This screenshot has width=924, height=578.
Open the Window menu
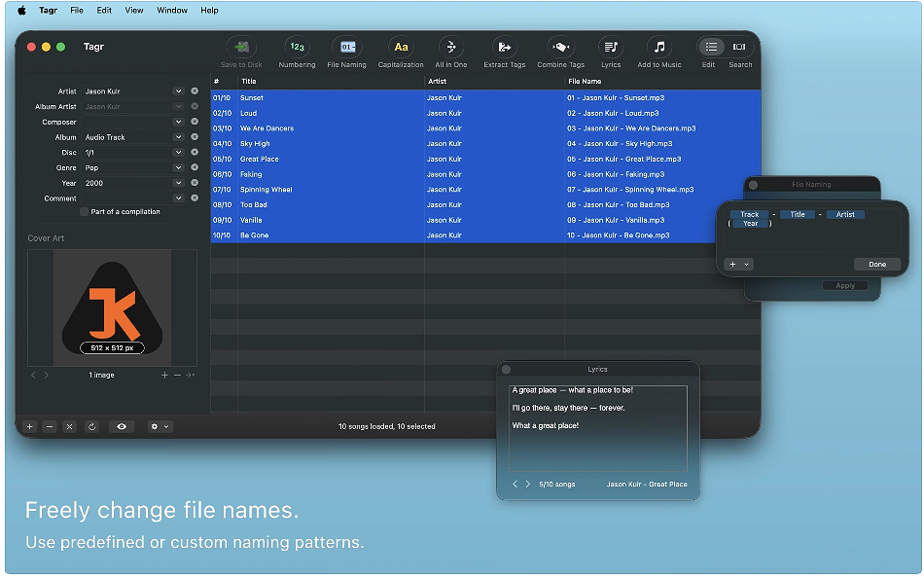pos(172,10)
